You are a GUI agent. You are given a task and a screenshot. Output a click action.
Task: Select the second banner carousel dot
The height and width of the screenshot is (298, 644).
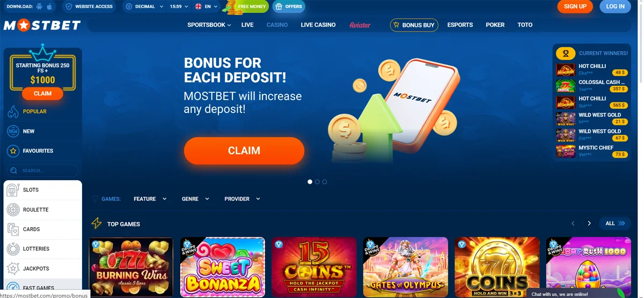point(317,182)
